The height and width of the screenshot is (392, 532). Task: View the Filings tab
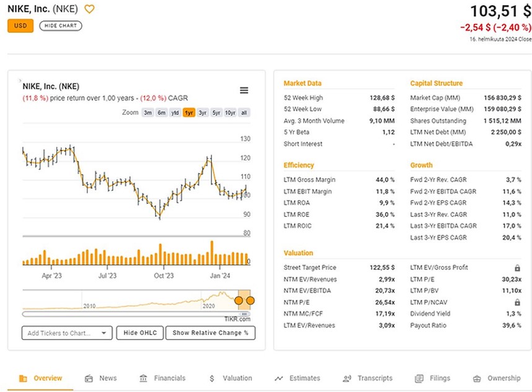coord(433,378)
